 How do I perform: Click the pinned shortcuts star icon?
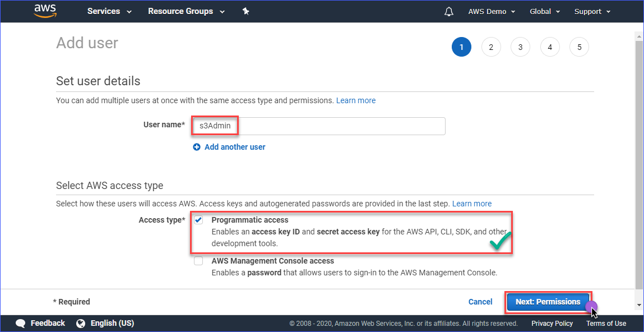click(245, 11)
